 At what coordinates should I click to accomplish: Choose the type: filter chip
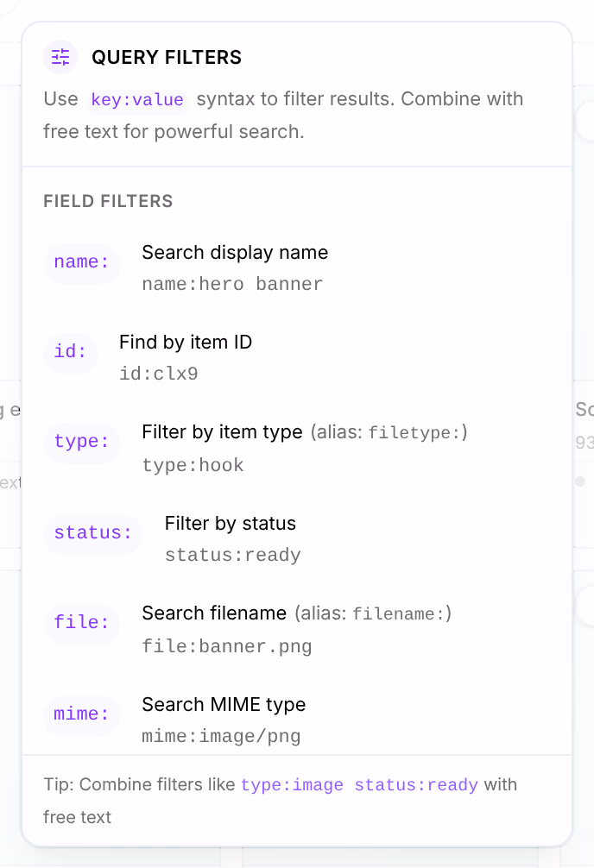click(81, 442)
